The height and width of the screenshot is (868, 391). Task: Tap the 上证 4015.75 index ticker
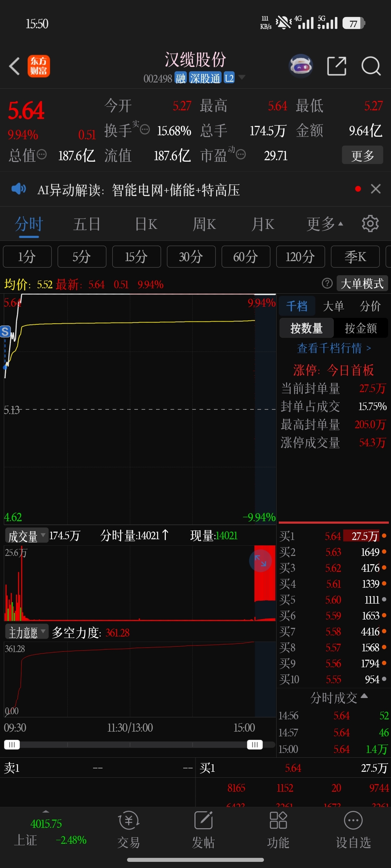[50, 831]
